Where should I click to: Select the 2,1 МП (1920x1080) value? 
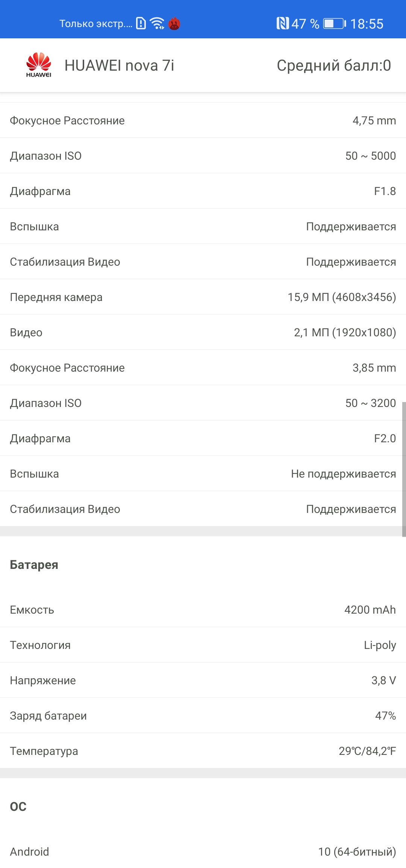(x=345, y=333)
